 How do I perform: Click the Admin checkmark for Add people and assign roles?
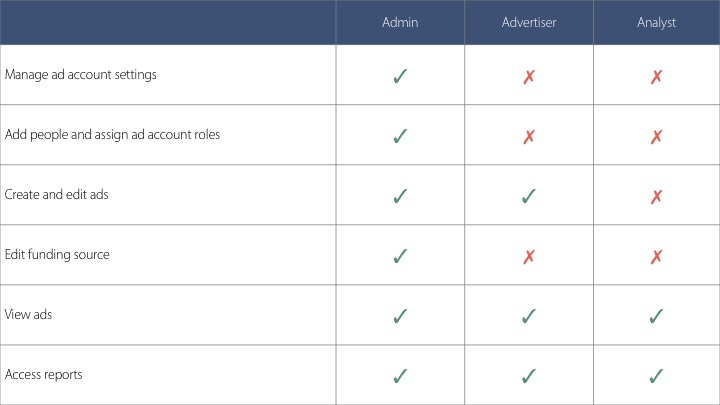tap(400, 136)
